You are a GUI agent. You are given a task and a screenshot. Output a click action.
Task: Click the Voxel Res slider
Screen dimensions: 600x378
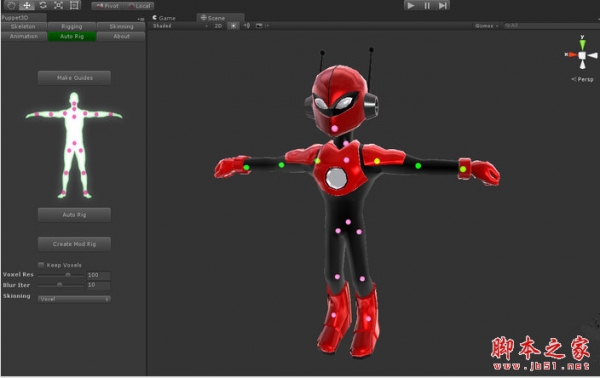(x=61, y=275)
